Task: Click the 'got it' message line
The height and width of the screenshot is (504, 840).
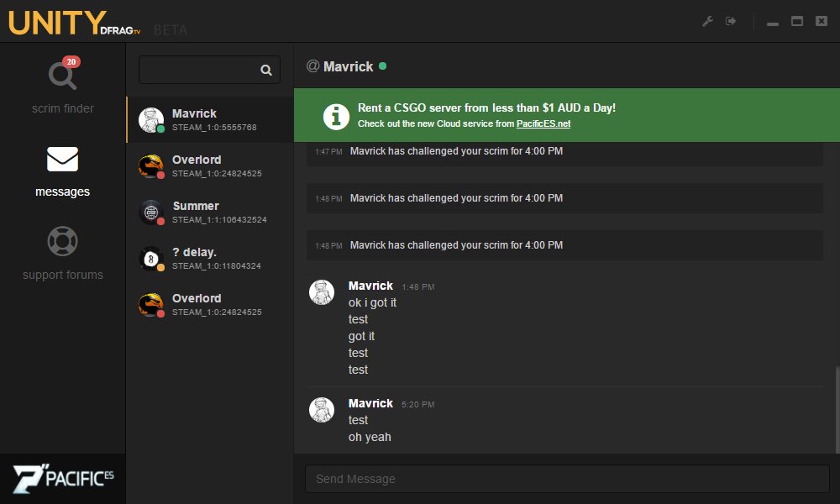Action: 361,336
